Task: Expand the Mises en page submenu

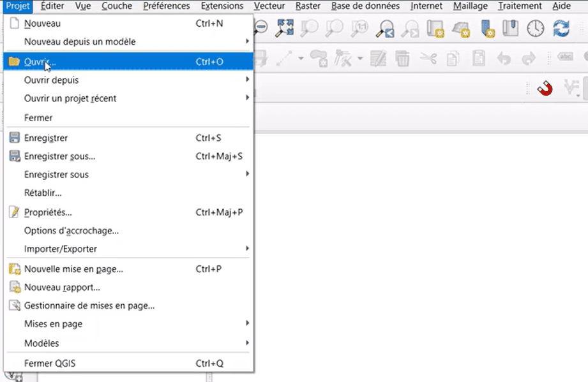Action: pyautogui.click(x=128, y=323)
